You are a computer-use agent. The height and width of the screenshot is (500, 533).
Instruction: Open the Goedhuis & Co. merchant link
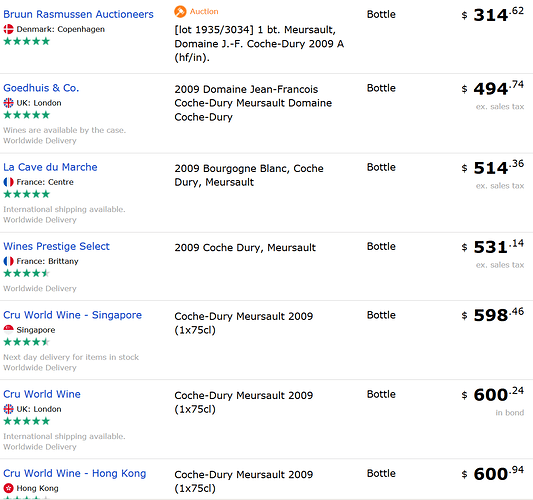click(41, 88)
